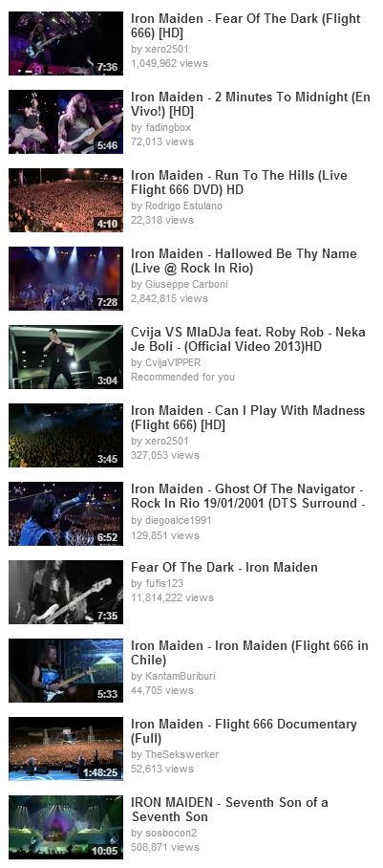Click Iron Maiden (Flight 666 in Chile) title
The height and width of the screenshot is (868, 383).
[249, 653]
